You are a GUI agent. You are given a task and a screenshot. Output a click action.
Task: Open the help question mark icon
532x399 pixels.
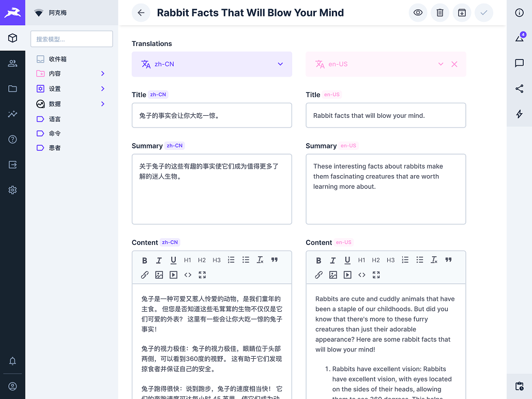(x=12, y=140)
